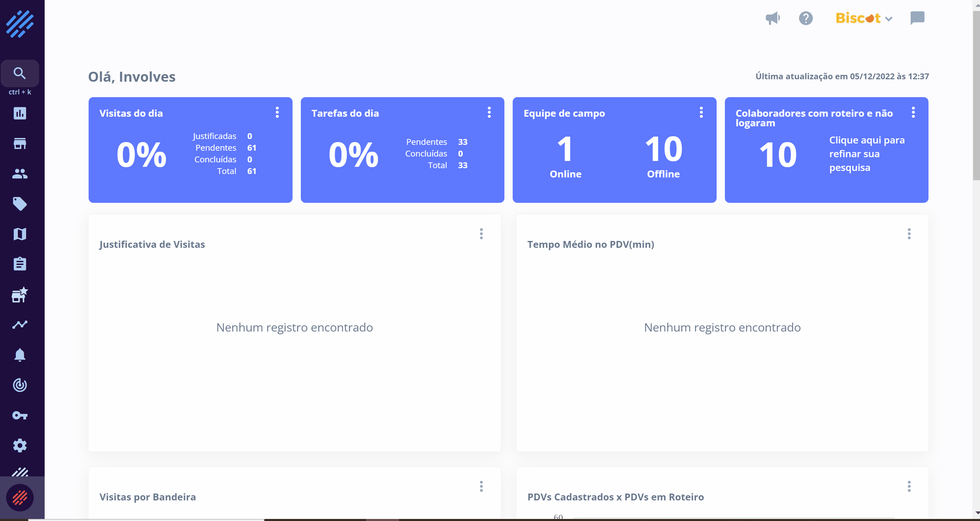The image size is (980, 521).
Task: Open the sidebar search icon
Action: coord(20,73)
